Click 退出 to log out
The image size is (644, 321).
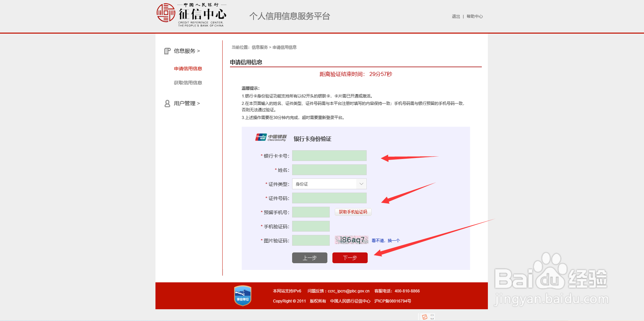point(455,16)
